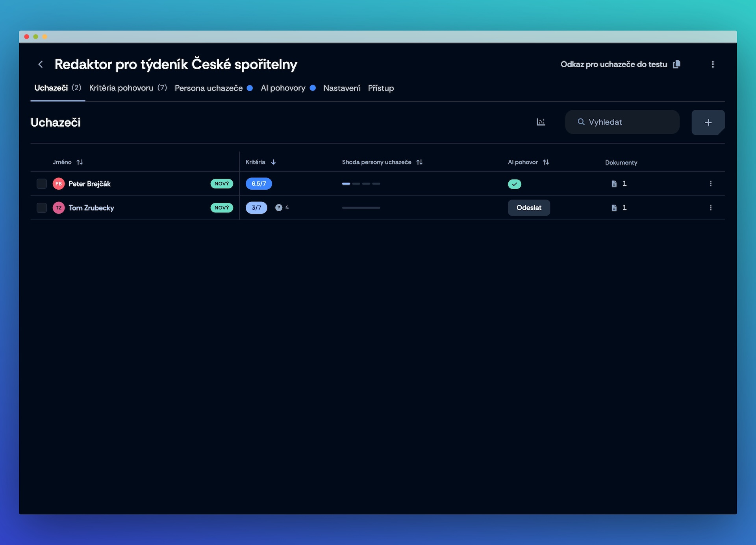Sort the table by Jméno column
Screen dimensions: 756x545
pos(80,162)
